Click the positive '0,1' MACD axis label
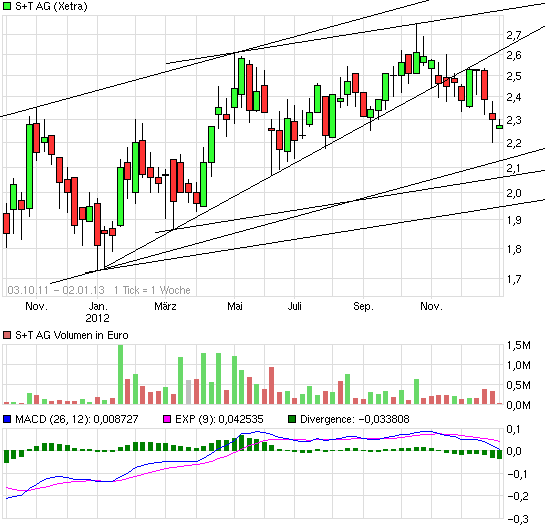545x528 pixels. (514, 429)
